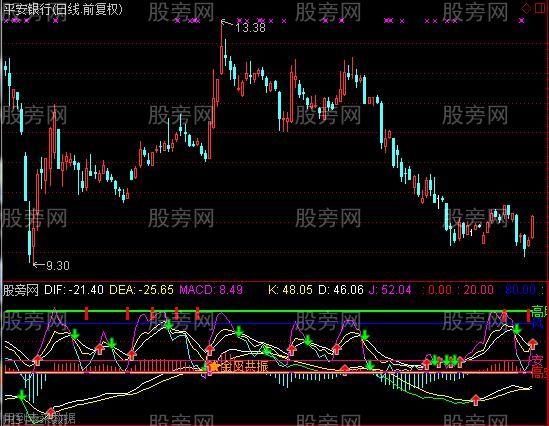Select the DEA: -25.65 readout
The image size is (549, 426).
pos(141,290)
